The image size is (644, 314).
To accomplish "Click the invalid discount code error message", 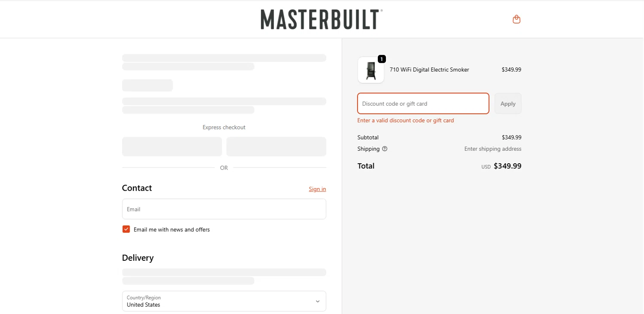I will coord(406,120).
